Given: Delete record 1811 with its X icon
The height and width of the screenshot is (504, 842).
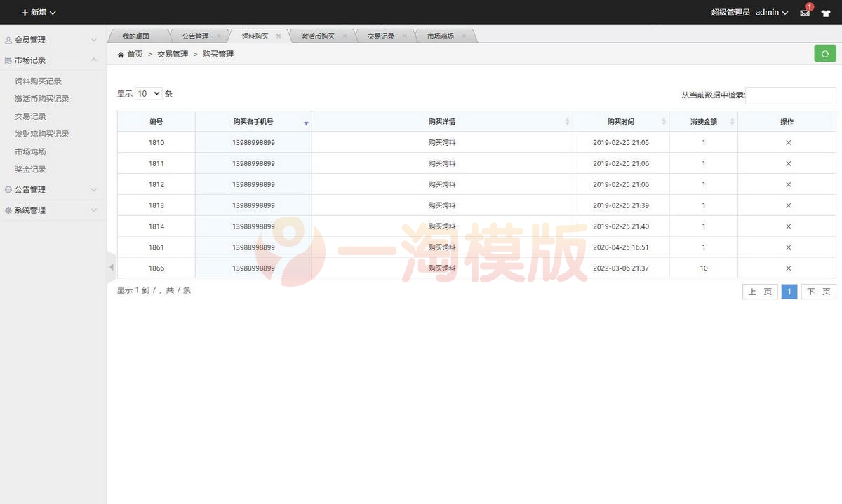Looking at the screenshot, I should point(788,163).
